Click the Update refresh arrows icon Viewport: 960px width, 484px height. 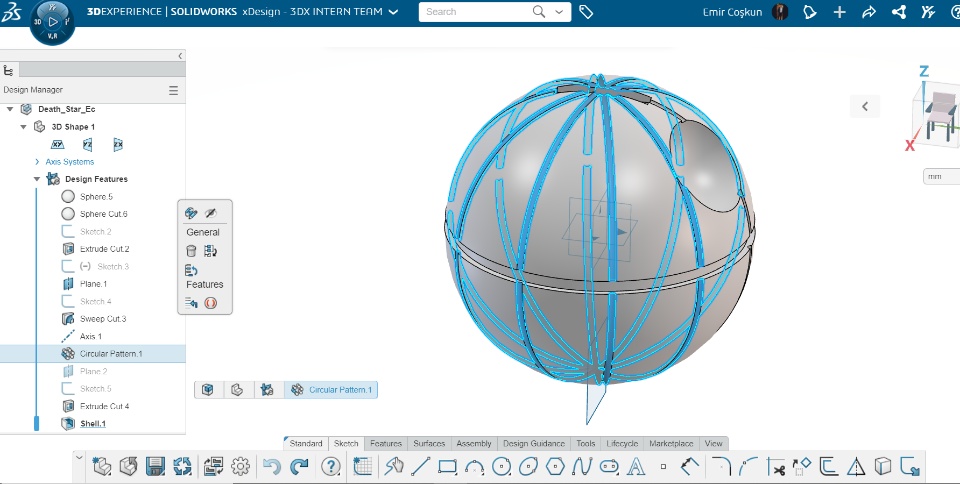point(182,467)
